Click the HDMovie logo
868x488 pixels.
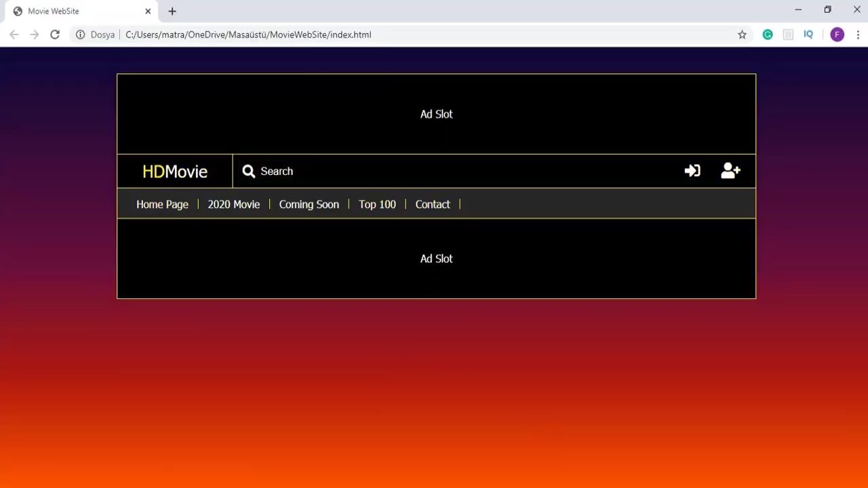[x=175, y=171]
